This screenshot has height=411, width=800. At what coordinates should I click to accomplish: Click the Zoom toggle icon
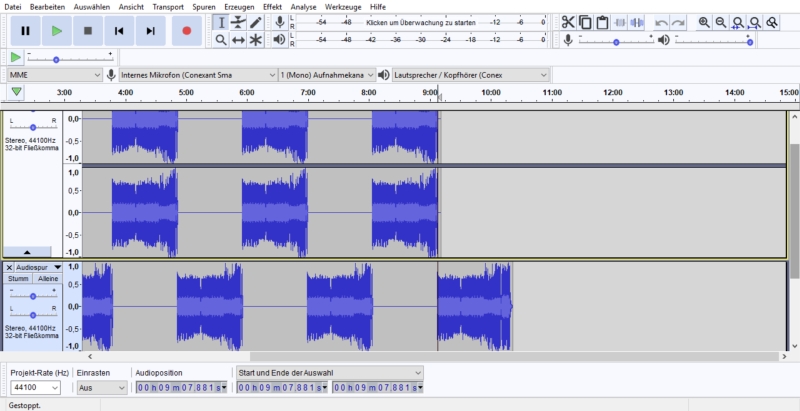coord(772,22)
